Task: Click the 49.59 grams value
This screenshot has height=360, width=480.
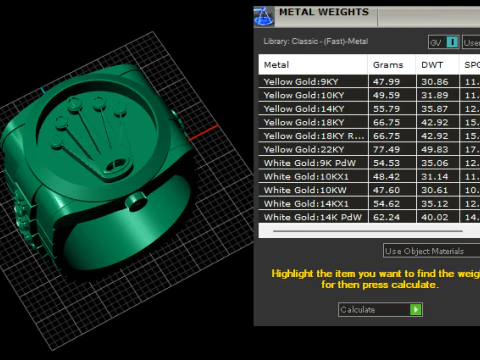Action: point(386,95)
